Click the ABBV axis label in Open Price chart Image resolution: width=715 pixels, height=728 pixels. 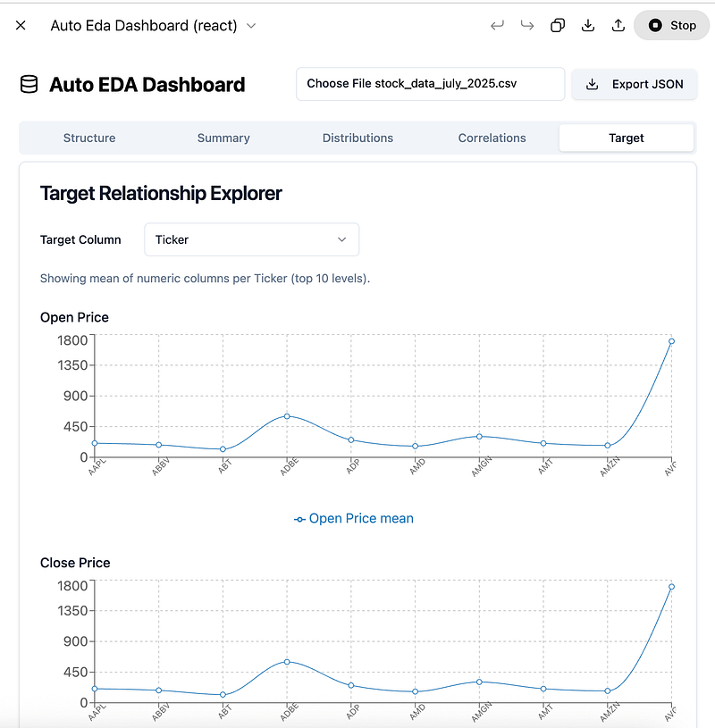pyautogui.click(x=161, y=466)
